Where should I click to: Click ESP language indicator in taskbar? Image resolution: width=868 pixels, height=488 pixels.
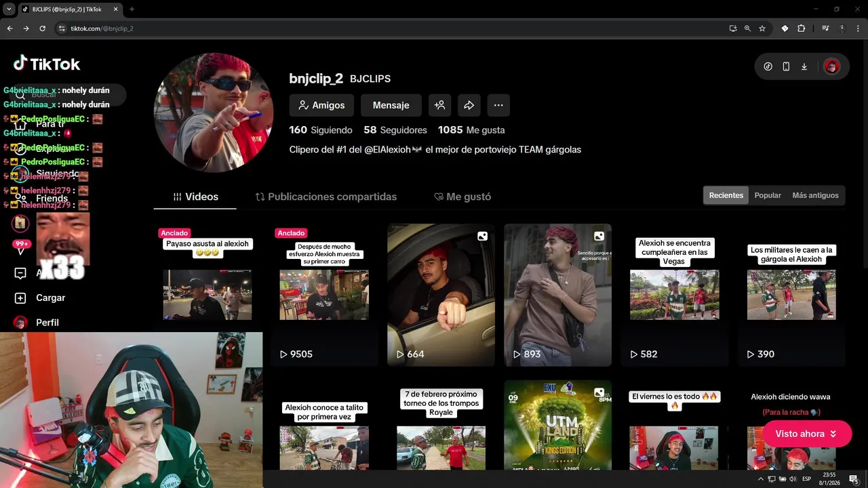click(808, 479)
